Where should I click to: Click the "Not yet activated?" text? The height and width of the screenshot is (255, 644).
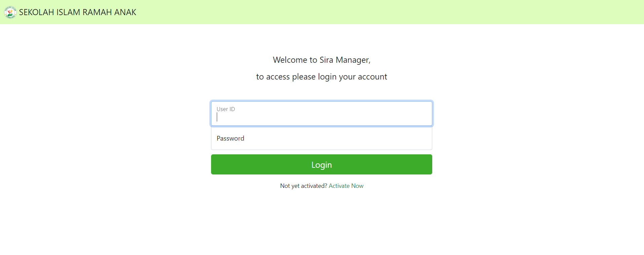pyautogui.click(x=304, y=186)
